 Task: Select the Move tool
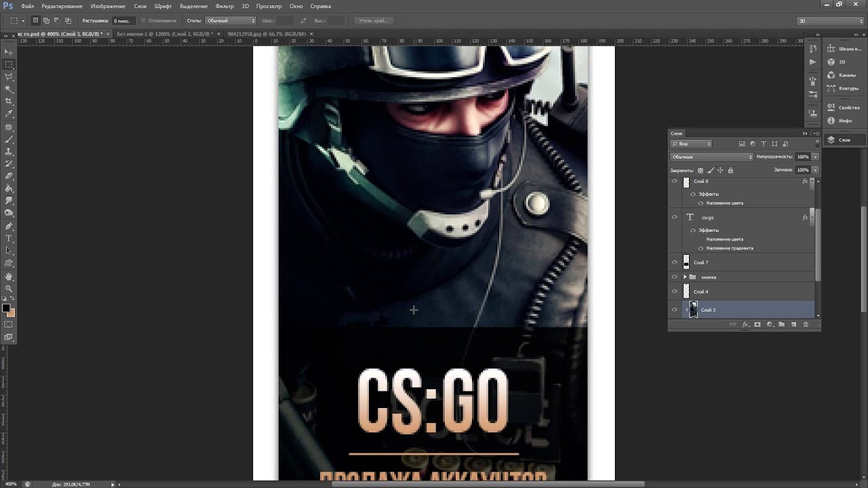[9, 52]
